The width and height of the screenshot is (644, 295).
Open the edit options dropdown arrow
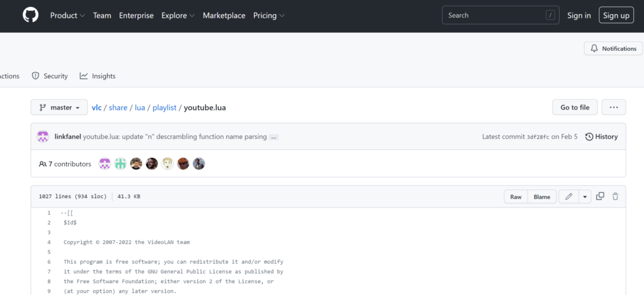tap(586, 197)
